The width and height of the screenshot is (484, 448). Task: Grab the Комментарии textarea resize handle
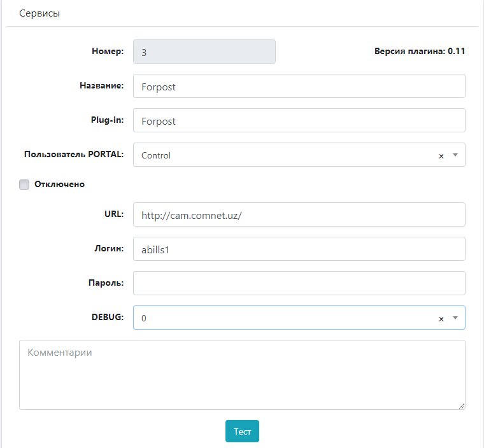[461, 405]
